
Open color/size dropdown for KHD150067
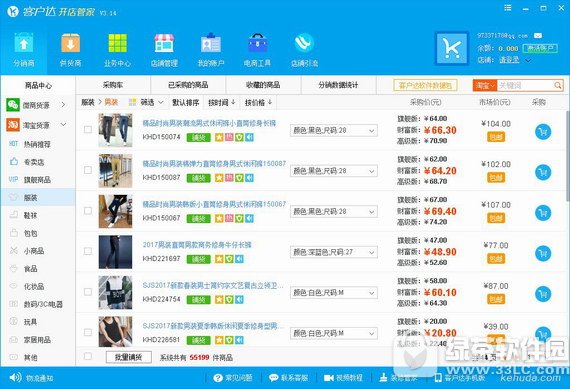tap(334, 212)
